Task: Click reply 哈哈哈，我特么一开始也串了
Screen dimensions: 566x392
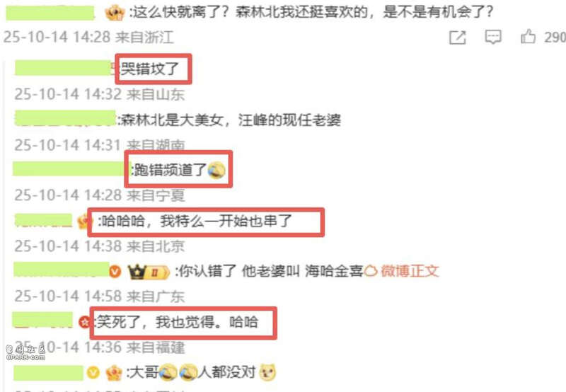Action: point(197,221)
